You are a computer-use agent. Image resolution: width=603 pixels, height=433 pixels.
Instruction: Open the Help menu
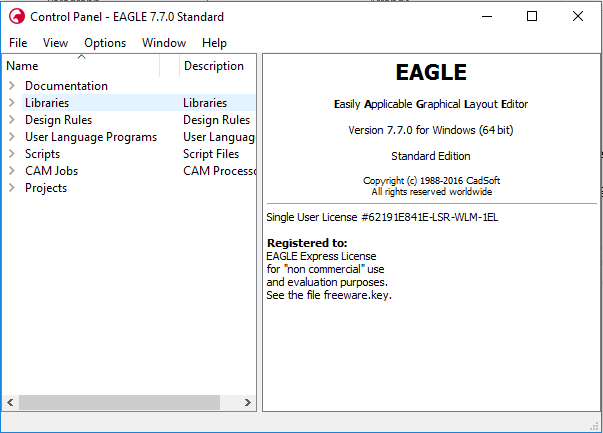[214, 43]
